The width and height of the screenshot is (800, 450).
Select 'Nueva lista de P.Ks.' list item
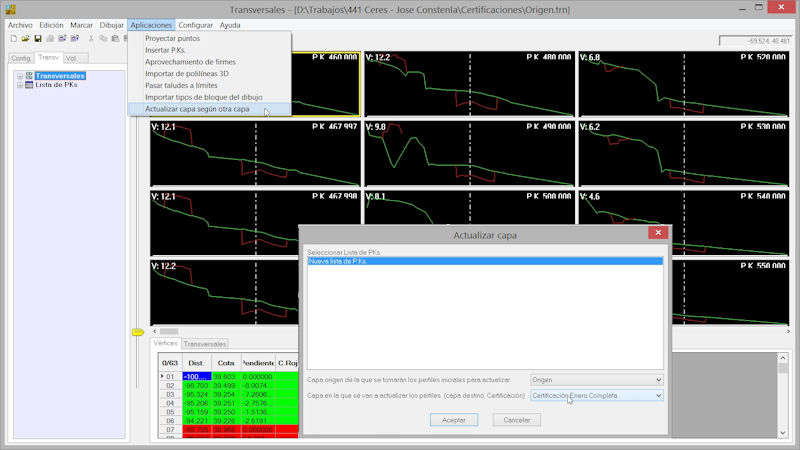tap(485, 261)
